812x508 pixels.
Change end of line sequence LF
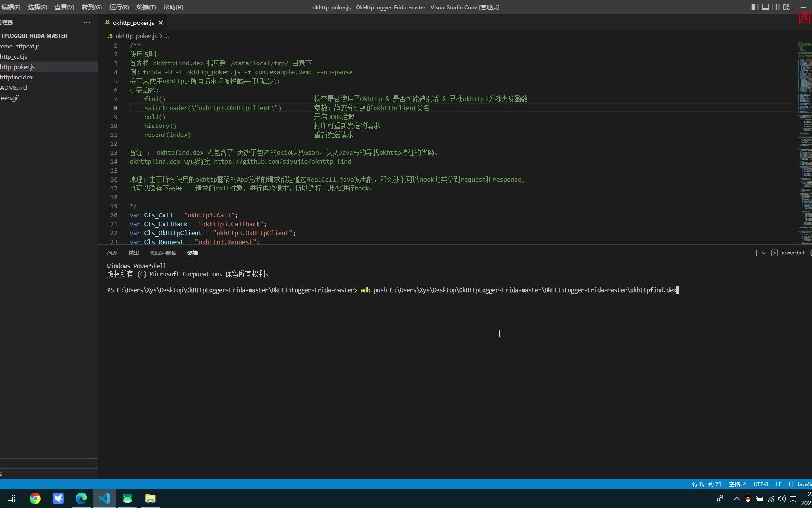(x=779, y=484)
